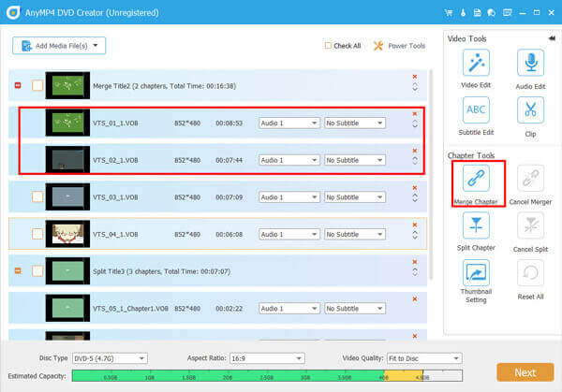The width and height of the screenshot is (562, 392).
Task: Click the file list vertical scrollbar
Action: click(x=431, y=174)
